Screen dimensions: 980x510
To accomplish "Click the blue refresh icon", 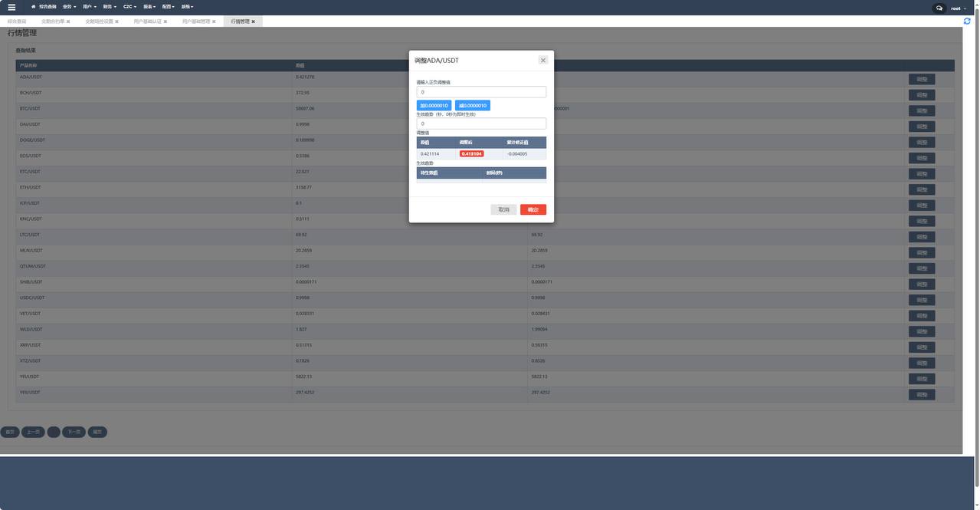I will [967, 21].
